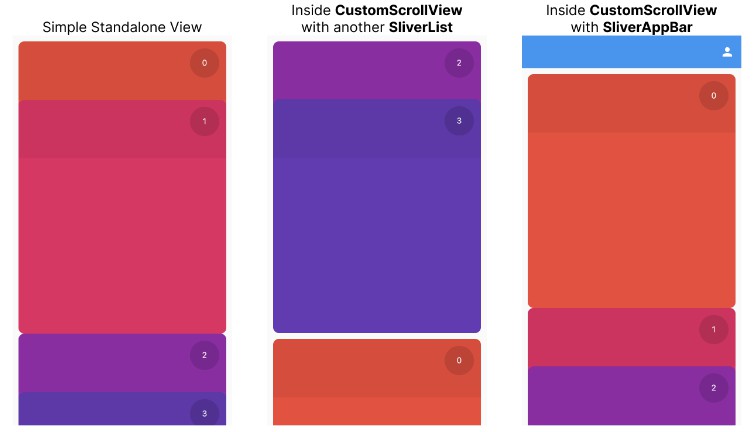Collapse expanded red card 0 under SliverAppBar

pyautogui.click(x=632, y=104)
